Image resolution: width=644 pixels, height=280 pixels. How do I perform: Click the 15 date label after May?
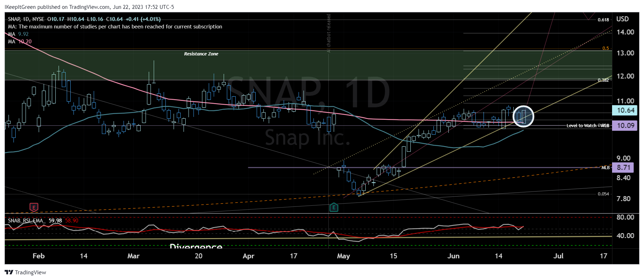click(x=393, y=256)
